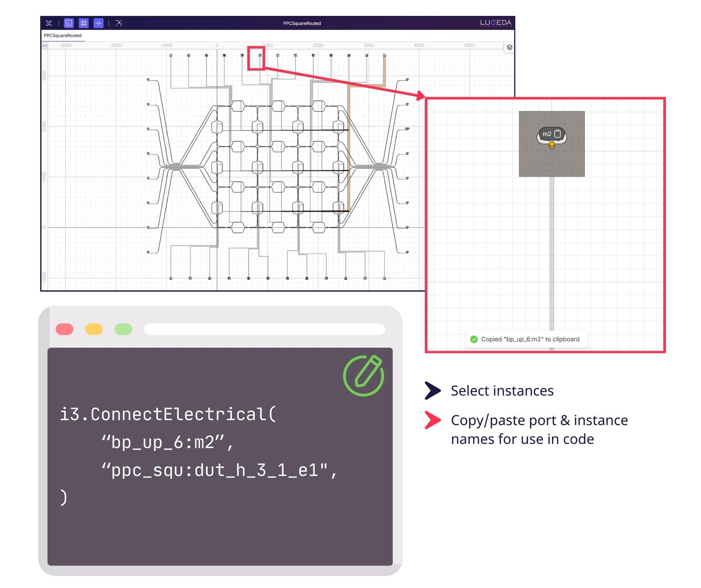Toggle the port markers display button
The height and width of the screenshot is (588, 701).
tap(99, 23)
